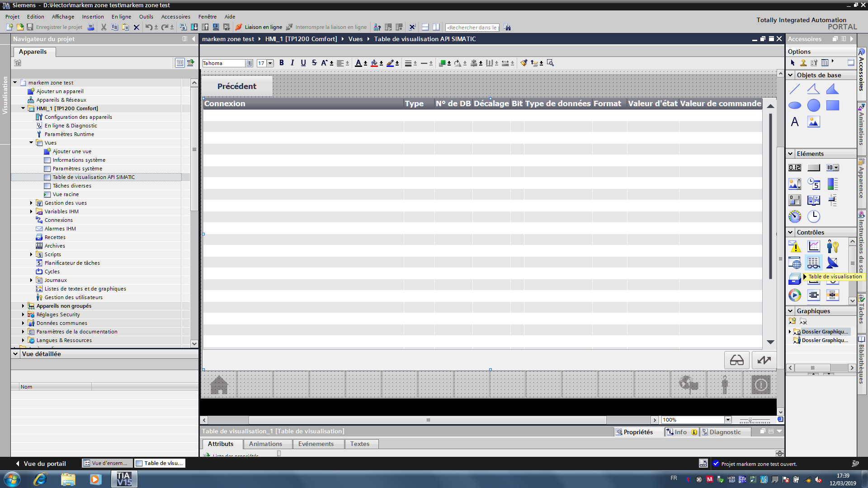The width and height of the screenshot is (868, 488).
Task: Toggle italic text formatting
Action: pyautogui.click(x=292, y=63)
